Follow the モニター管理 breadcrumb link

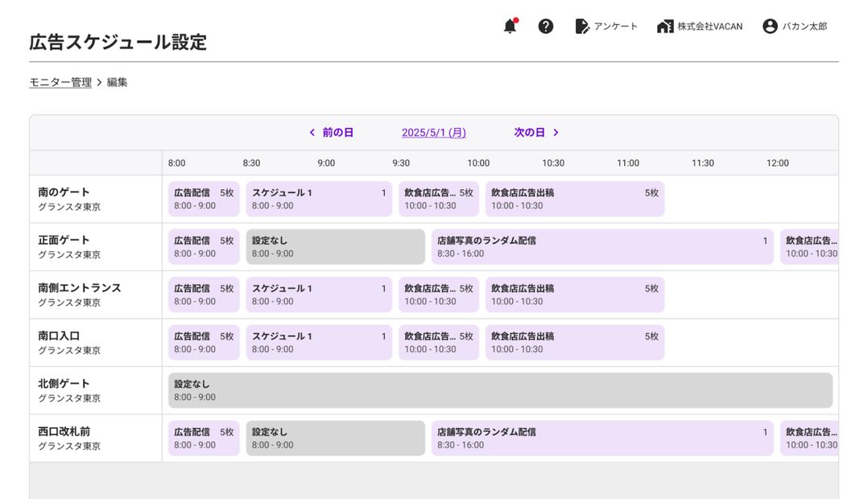pos(60,82)
